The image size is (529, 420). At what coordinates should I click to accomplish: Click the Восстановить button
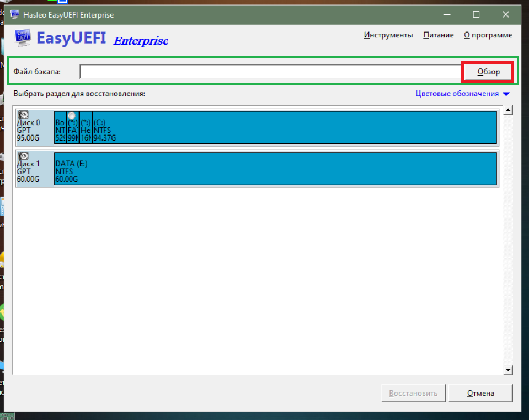[413, 393]
